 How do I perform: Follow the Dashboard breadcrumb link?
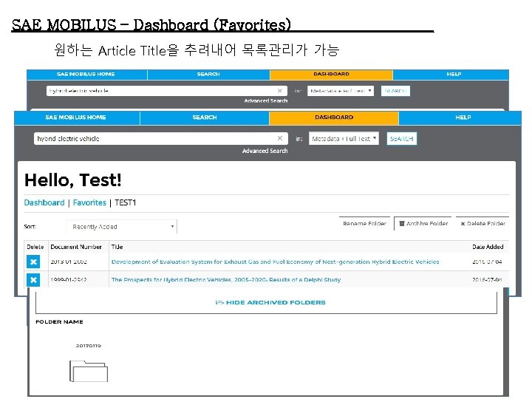(44, 202)
